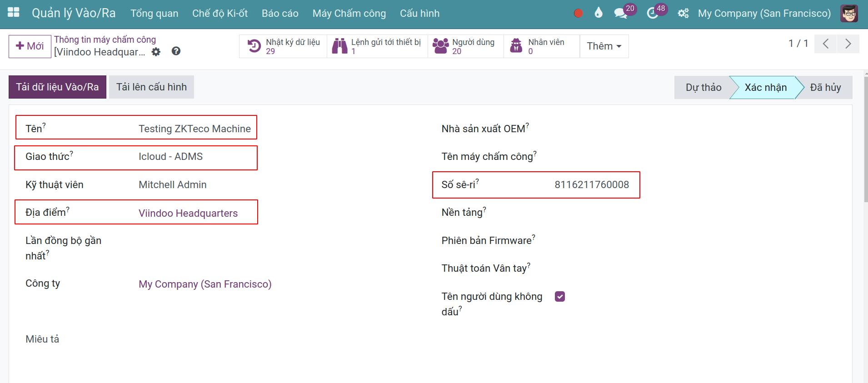
Task: Toggle Tên người dùng không dấu checkbox
Action: [560, 297]
